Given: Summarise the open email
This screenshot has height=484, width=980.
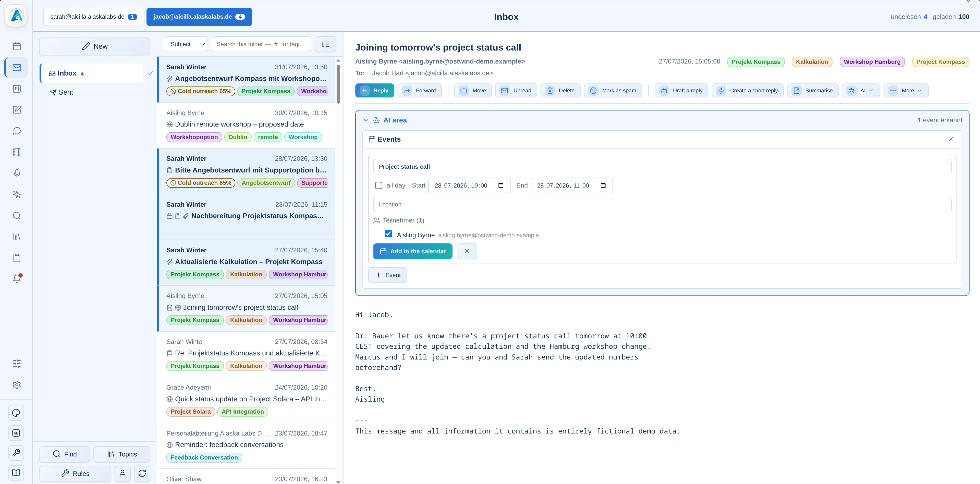Looking at the screenshot, I should point(813,91).
